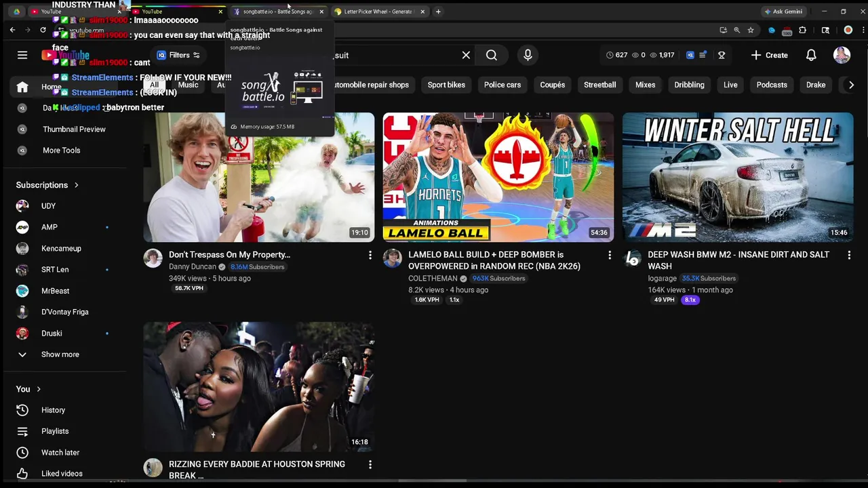The image size is (868, 488).
Task: Close the songbattle.io tab
Action: 321,12
